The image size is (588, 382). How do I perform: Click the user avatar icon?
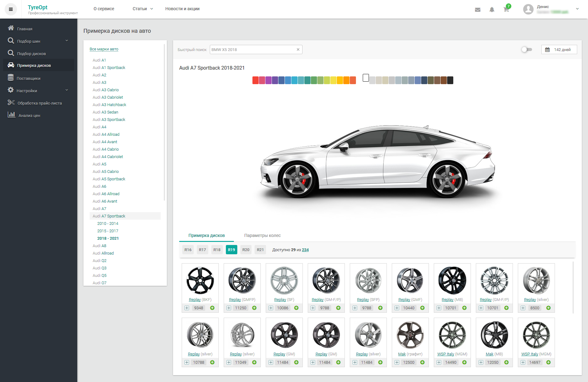[528, 9]
